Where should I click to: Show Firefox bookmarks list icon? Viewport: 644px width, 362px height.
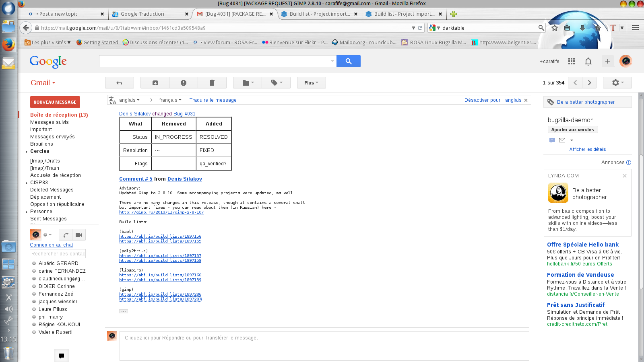coord(567,28)
